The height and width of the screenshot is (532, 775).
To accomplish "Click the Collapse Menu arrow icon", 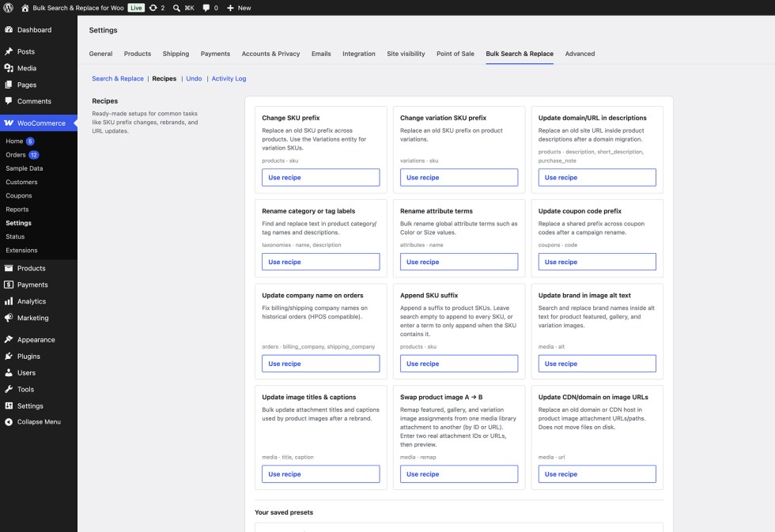I will point(9,422).
